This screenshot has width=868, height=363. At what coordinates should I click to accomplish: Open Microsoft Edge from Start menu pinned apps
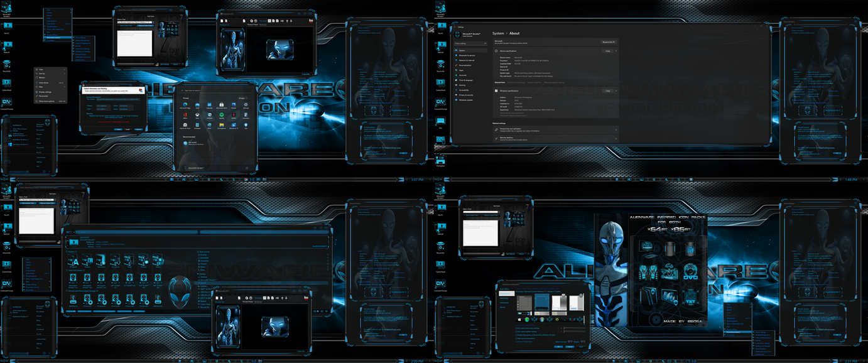point(185,105)
